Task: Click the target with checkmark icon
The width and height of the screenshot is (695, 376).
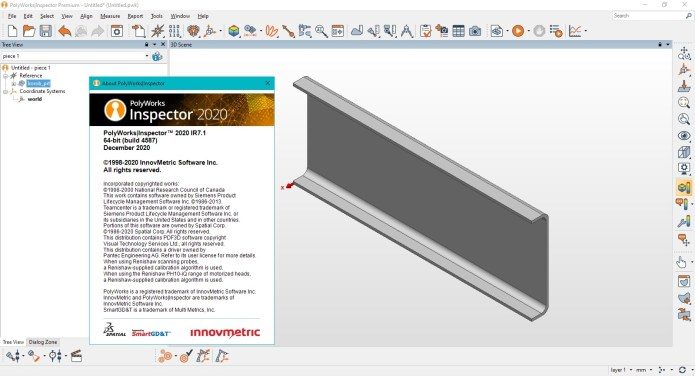Action: (x=186, y=356)
